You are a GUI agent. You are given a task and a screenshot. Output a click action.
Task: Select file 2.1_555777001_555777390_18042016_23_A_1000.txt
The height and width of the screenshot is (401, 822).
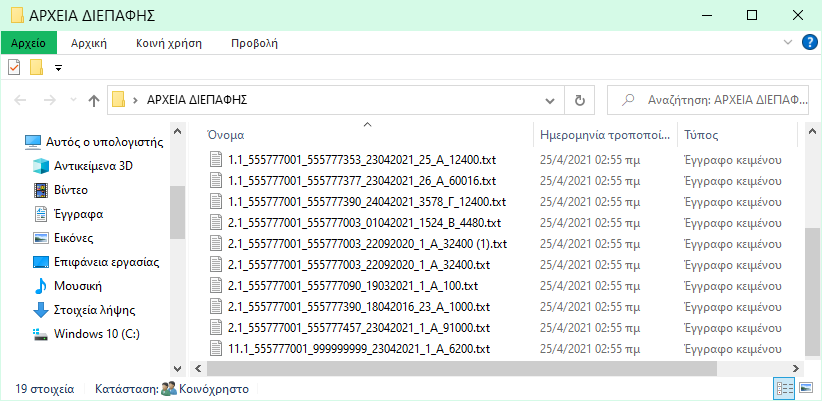[359, 306]
